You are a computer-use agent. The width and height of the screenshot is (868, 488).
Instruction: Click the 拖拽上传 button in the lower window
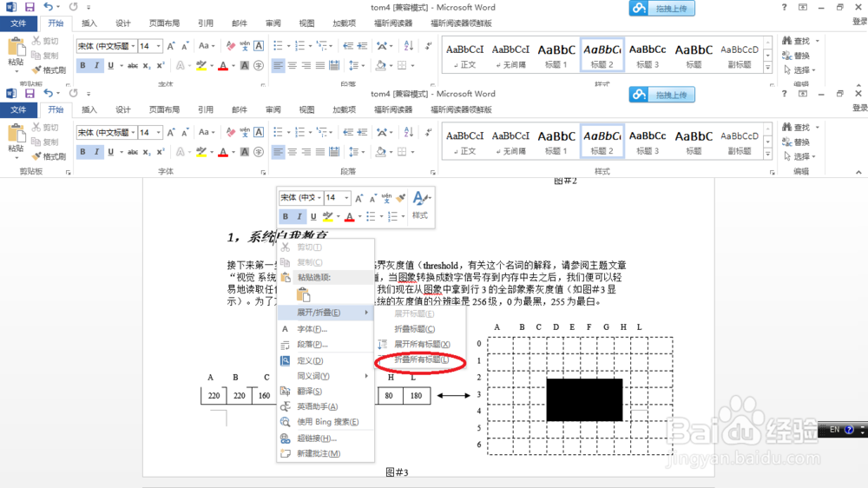tap(662, 95)
